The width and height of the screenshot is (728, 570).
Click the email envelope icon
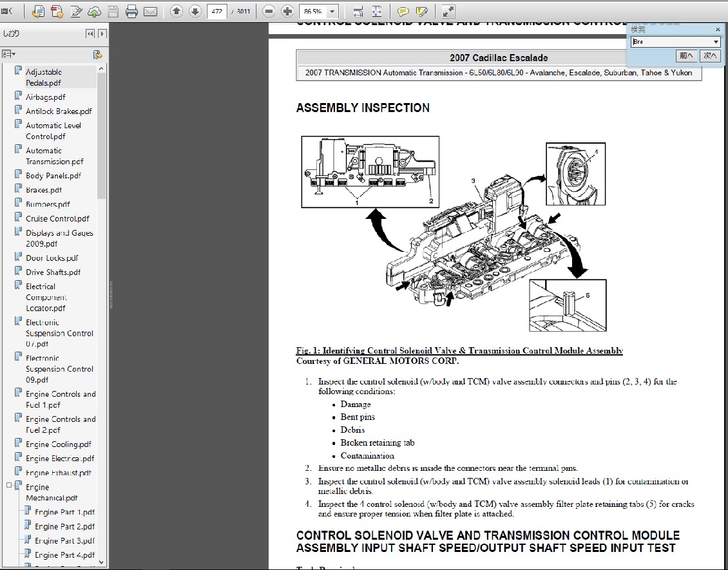pos(150,12)
